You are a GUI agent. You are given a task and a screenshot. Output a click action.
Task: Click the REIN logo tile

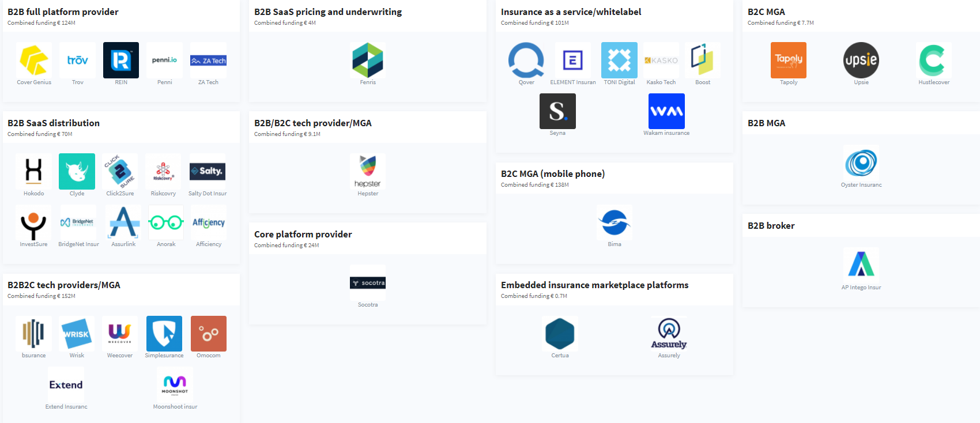[121, 60]
